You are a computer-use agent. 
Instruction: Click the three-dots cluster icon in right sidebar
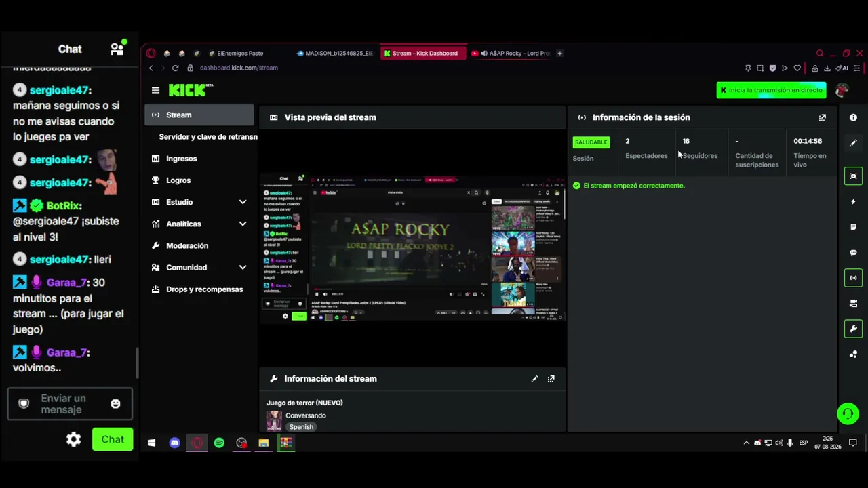click(x=853, y=354)
